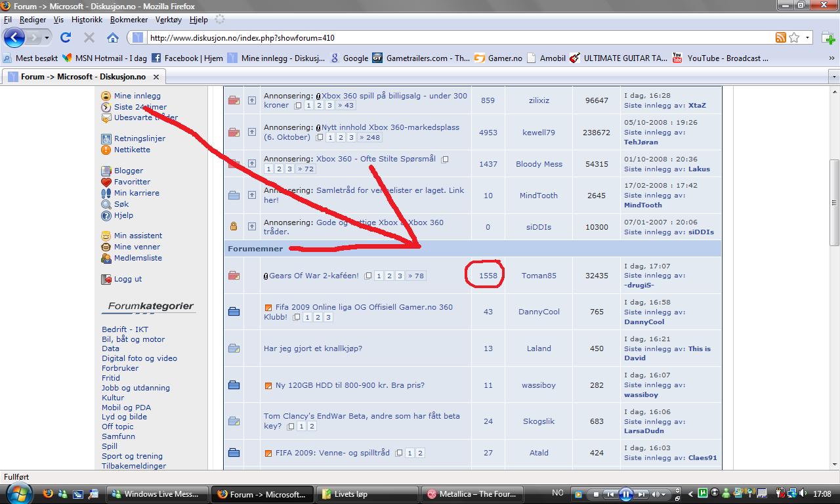Switch to Windows Live Messenger taskbar window
Image resolution: width=840 pixels, height=504 pixels.
coord(157,494)
